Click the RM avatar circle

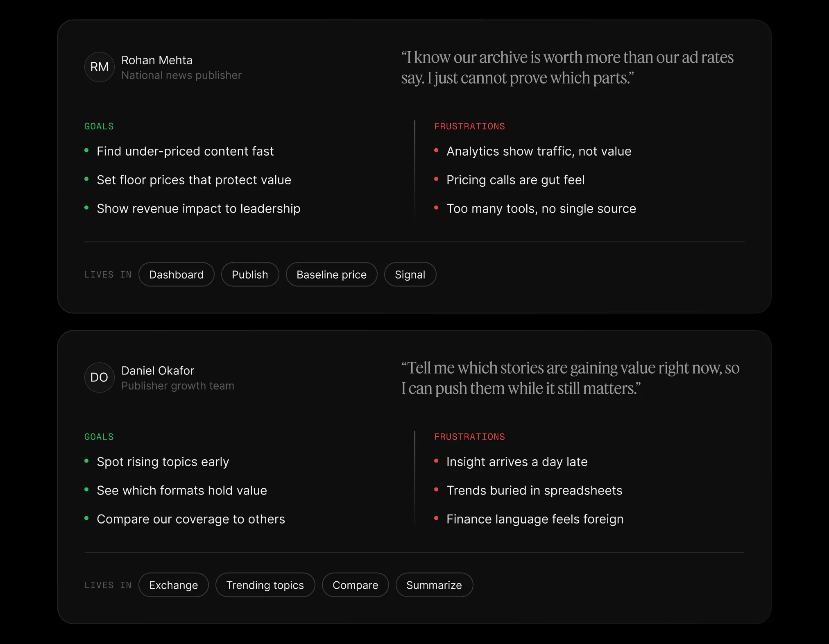coord(99,67)
